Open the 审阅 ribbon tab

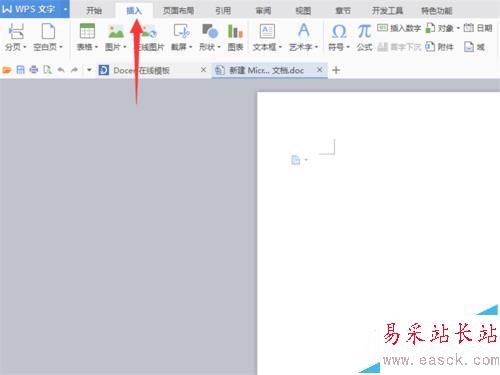click(263, 11)
